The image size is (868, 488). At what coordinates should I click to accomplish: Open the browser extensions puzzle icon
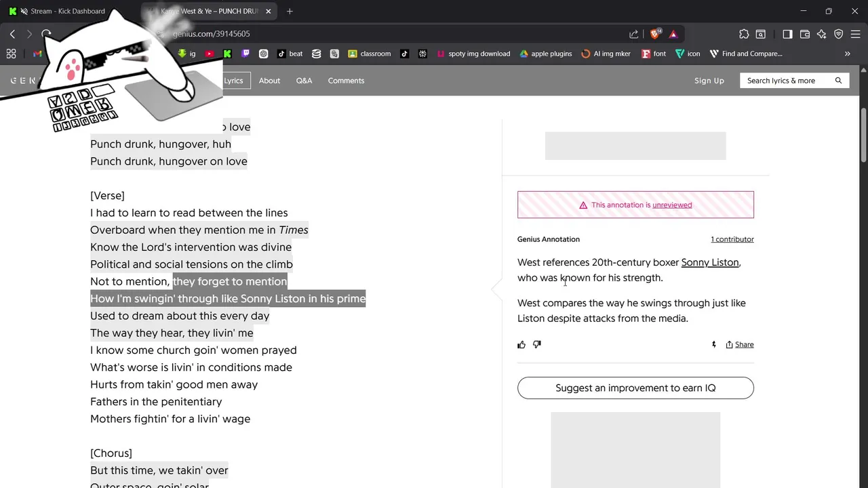coord(744,34)
